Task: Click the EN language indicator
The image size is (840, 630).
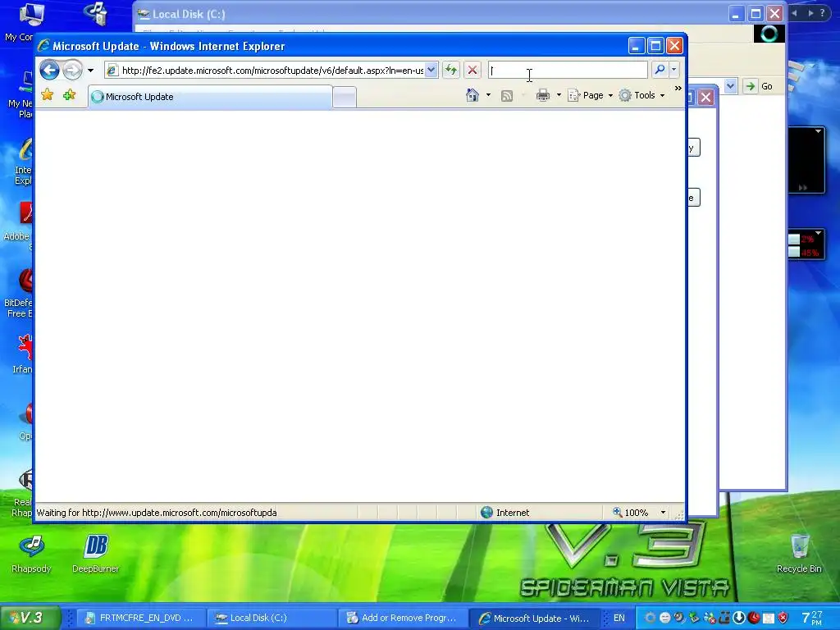Action: click(x=619, y=618)
